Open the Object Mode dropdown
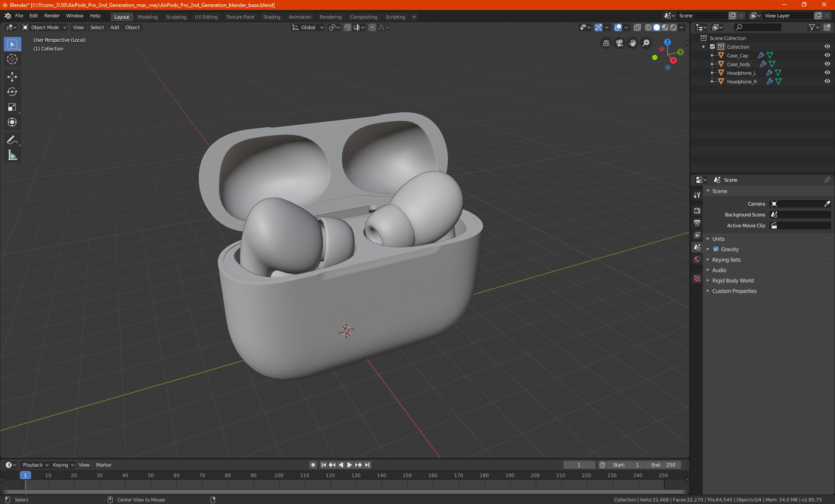Viewport: 835px width, 504px height. tap(44, 27)
